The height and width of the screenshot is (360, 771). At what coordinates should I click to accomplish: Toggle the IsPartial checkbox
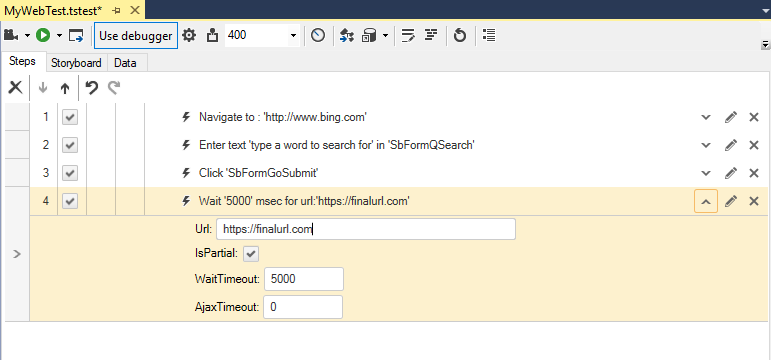(251, 254)
